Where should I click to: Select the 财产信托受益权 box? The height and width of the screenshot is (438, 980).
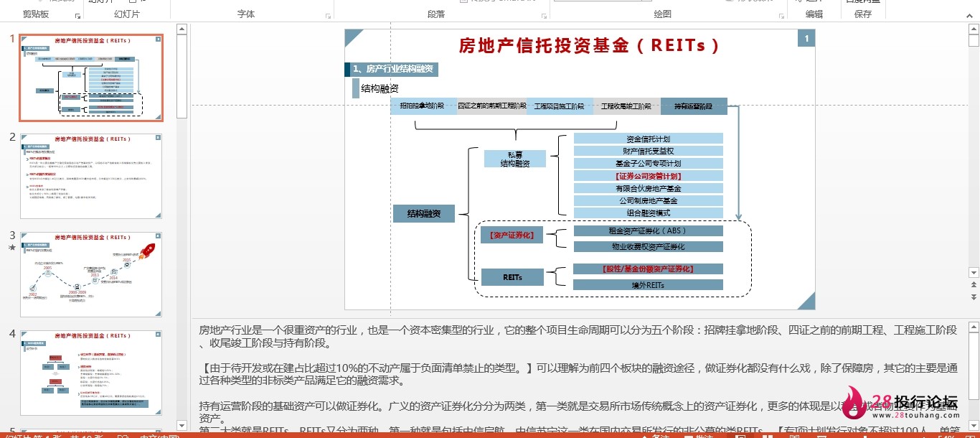point(649,151)
